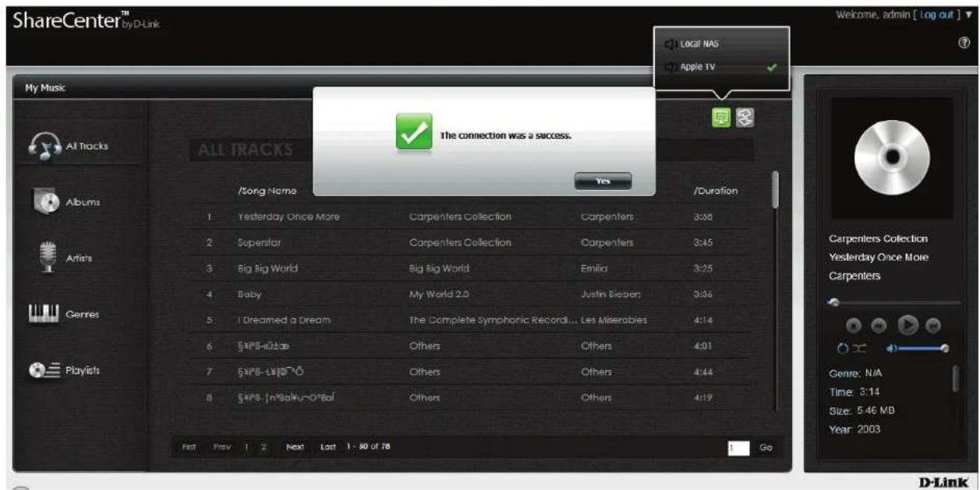Click the Go button for page jump
The image size is (980, 490).
pyautogui.click(x=766, y=448)
